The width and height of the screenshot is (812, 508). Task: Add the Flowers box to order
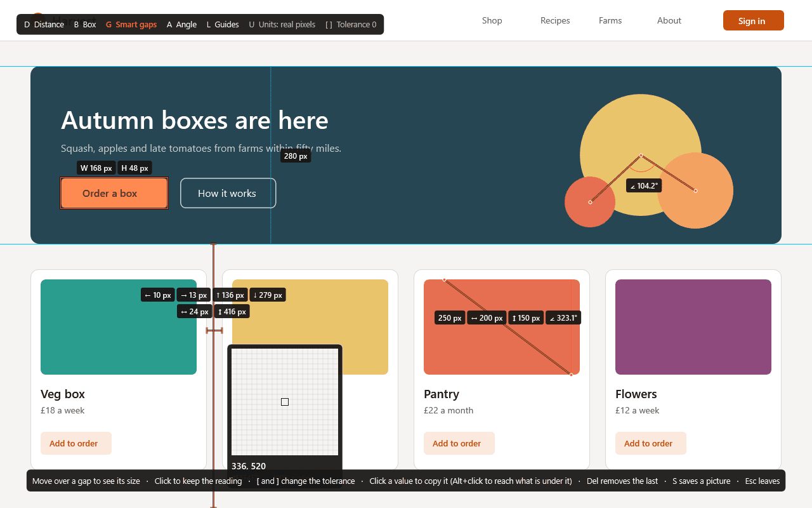coord(651,443)
